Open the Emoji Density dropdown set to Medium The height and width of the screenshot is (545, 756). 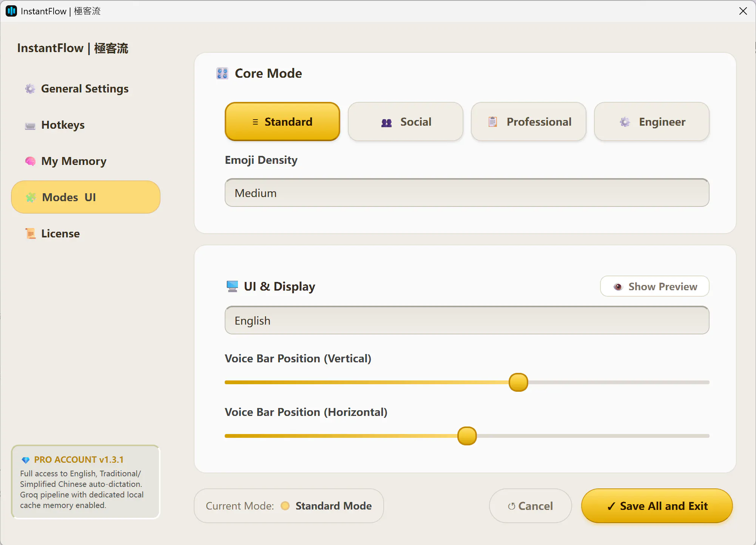coord(467,193)
